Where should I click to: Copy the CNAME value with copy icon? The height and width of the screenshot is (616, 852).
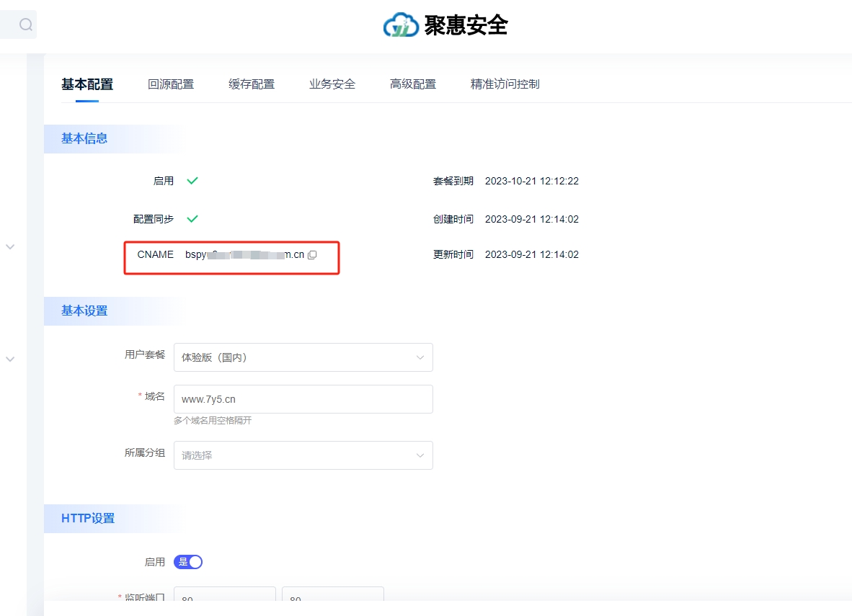pos(312,255)
